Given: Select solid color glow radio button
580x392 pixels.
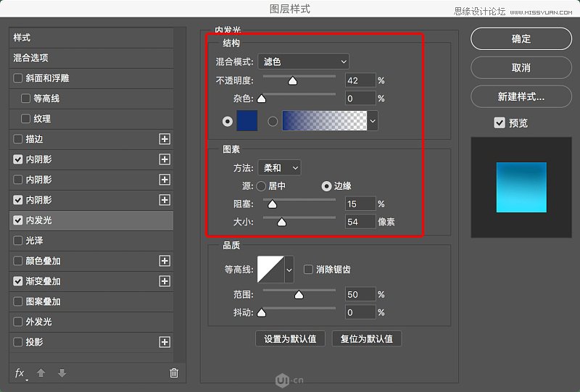Looking at the screenshot, I should point(228,121).
